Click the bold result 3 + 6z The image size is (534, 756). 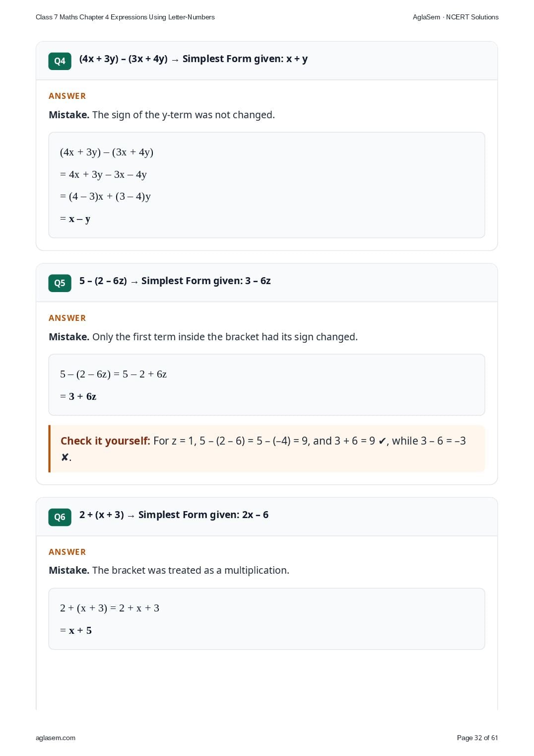[82, 396]
